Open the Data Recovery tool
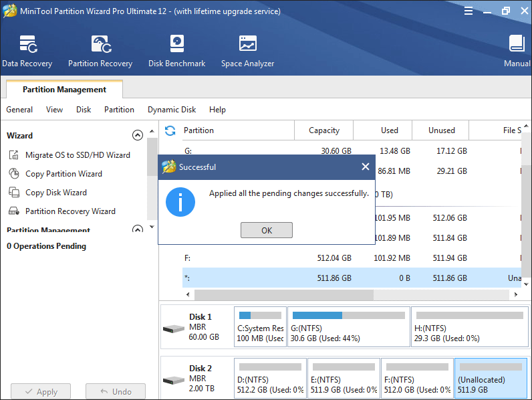Image resolution: width=532 pixels, height=400 pixels. (x=27, y=51)
